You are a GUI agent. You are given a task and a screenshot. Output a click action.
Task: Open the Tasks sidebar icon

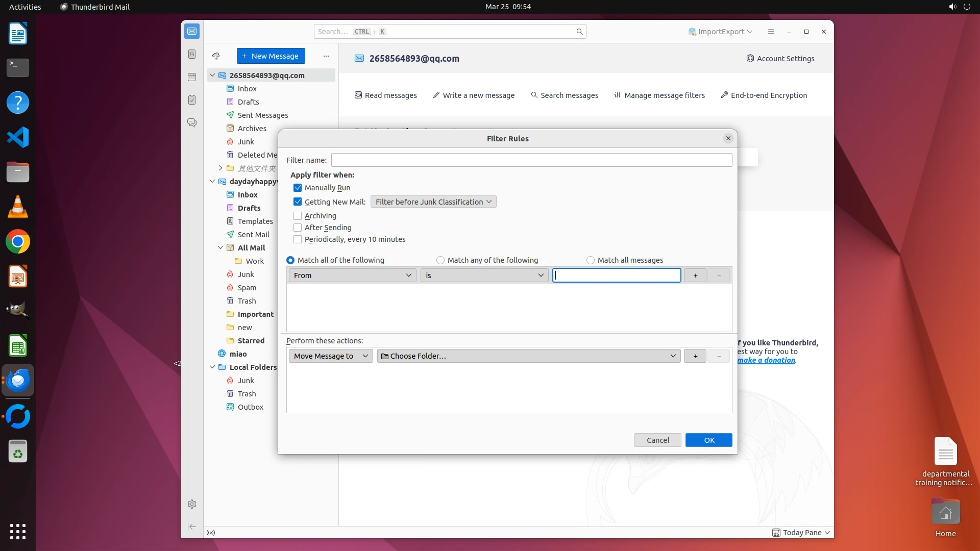click(x=192, y=100)
